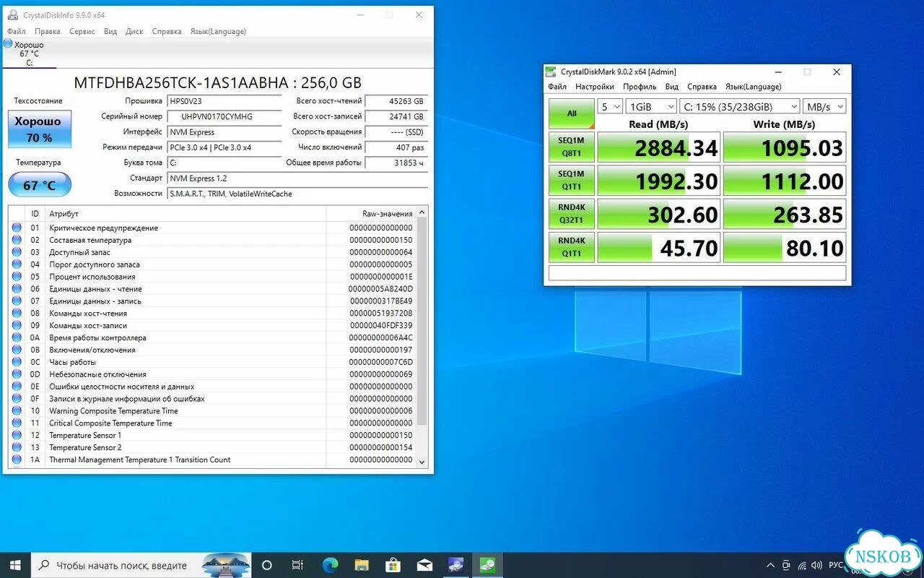Screen dimensions: 924x578
Task: Open the Настройки menu in CrystalDiskMark
Action: tap(595, 87)
